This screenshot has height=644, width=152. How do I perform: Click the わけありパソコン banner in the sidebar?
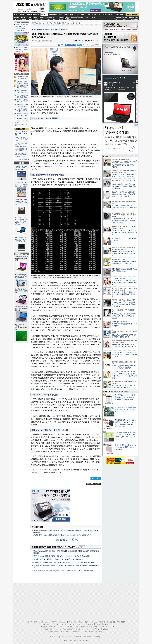120,460
